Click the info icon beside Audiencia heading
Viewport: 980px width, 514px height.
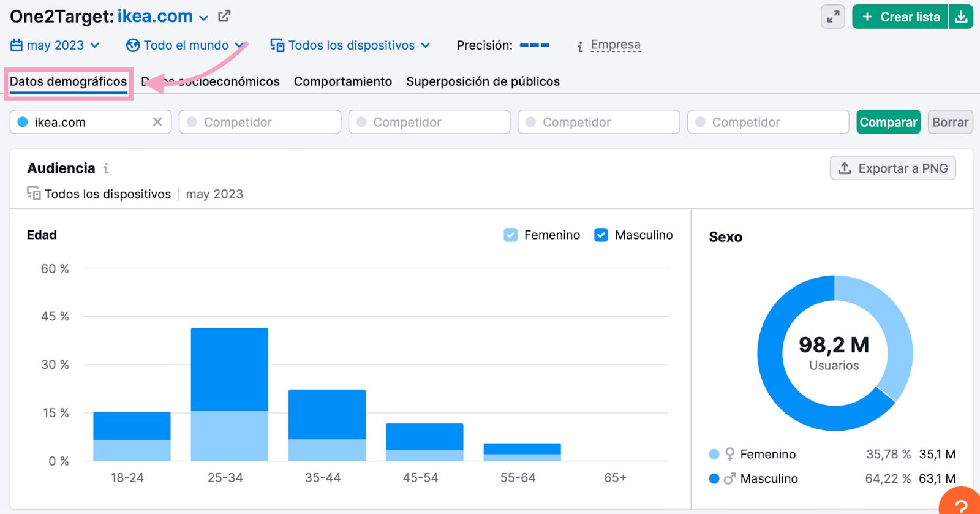pos(106,168)
